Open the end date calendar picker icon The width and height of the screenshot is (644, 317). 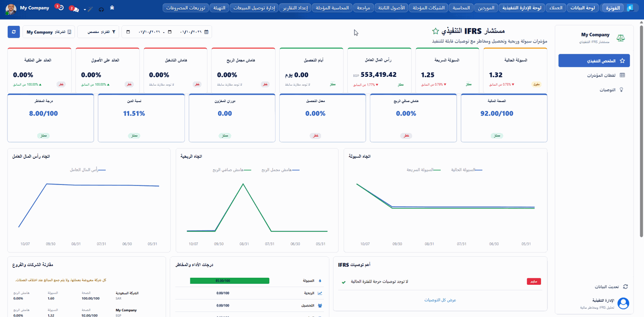coord(128,32)
